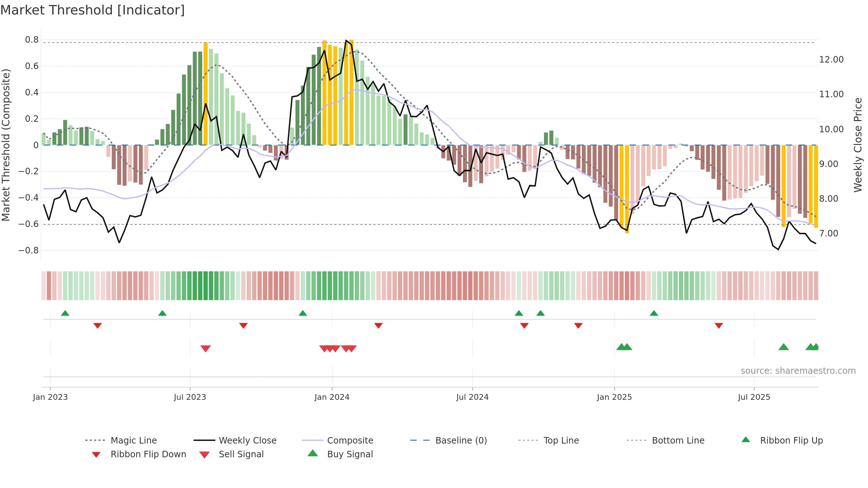Click the Jul 2025 x-axis label
The image size is (868, 488).
(754, 397)
